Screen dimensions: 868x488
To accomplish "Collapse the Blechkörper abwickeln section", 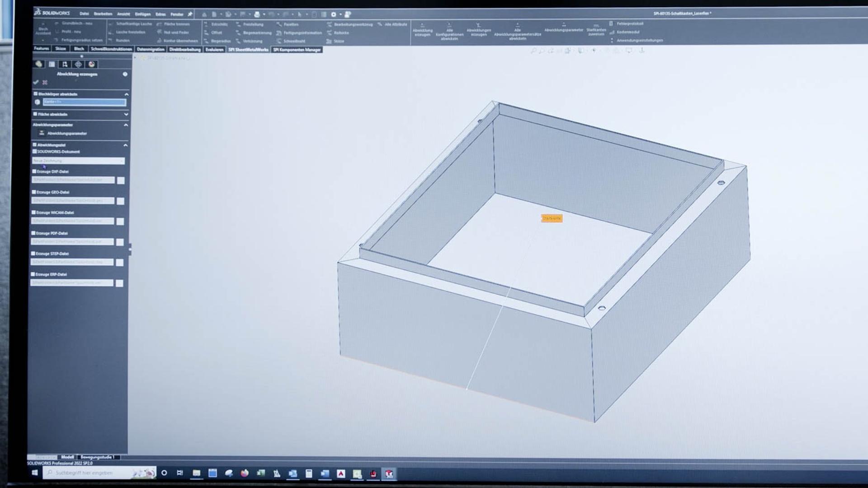I will pos(126,94).
